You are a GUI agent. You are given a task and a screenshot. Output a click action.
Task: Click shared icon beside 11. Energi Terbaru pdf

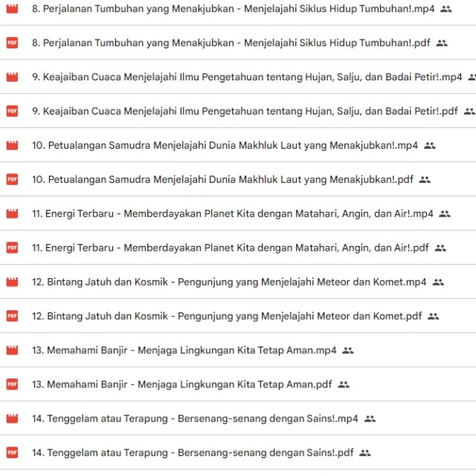coord(440,248)
